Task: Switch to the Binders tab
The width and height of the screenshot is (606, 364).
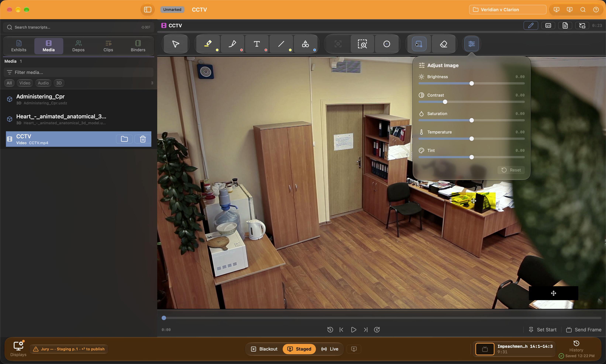Action: (x=138, y=46)
